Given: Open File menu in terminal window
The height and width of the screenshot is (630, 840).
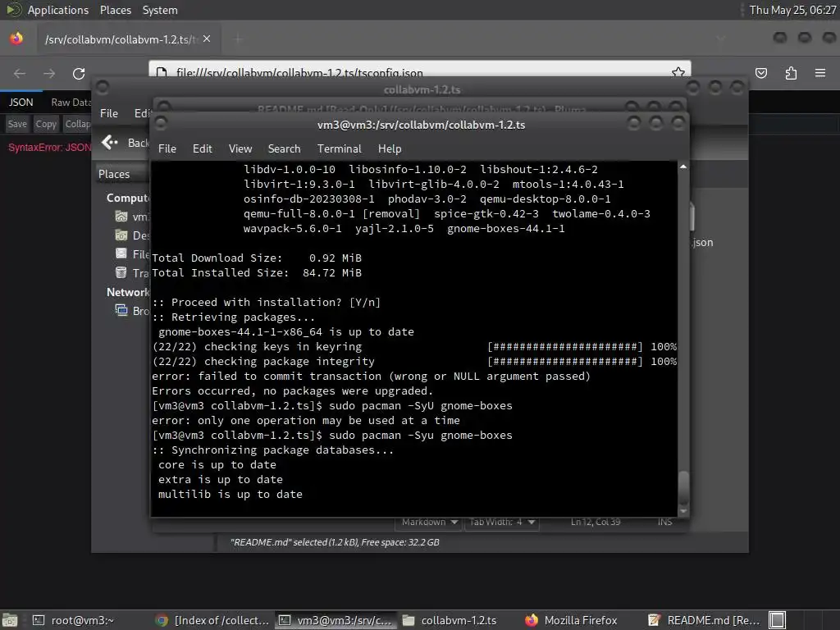Looking at the screenshot, I should pyautogui.click(x=167, y=149).
